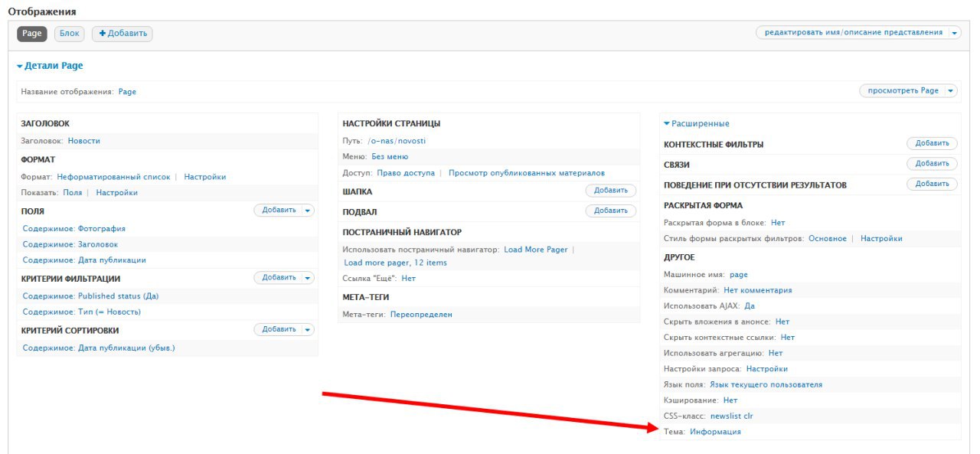The image size is (980, 454).
Task: Click Нет комментария link
Action: click(758, 291)
